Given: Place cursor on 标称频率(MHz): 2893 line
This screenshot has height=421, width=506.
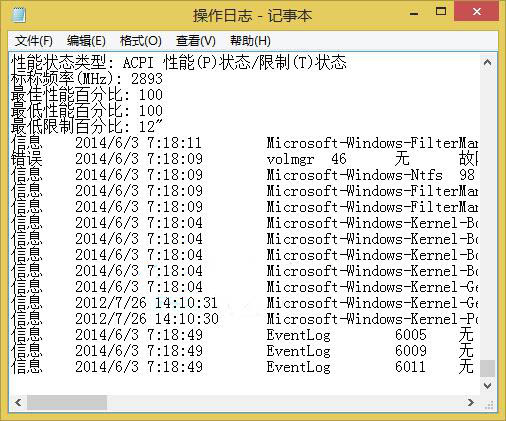Looking at the screenshot, I should pyautogui.click(x=87, y=79).
